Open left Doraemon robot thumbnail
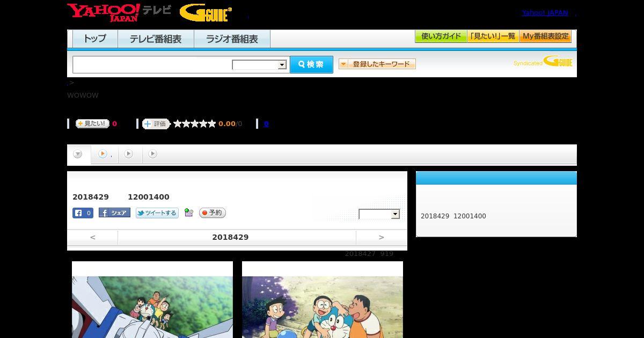Screen dimensions: 644x338 [x=152, y=307]
